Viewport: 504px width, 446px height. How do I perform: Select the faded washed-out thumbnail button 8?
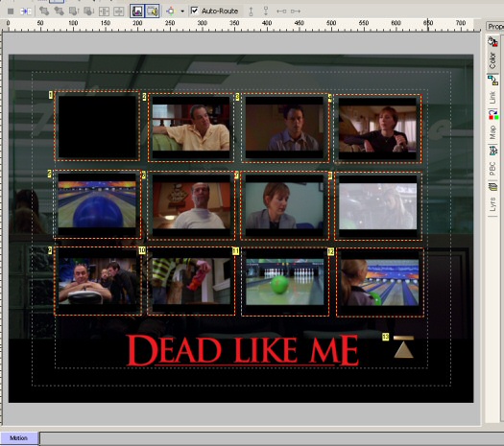pyautogui.click(x=378, y=206)
